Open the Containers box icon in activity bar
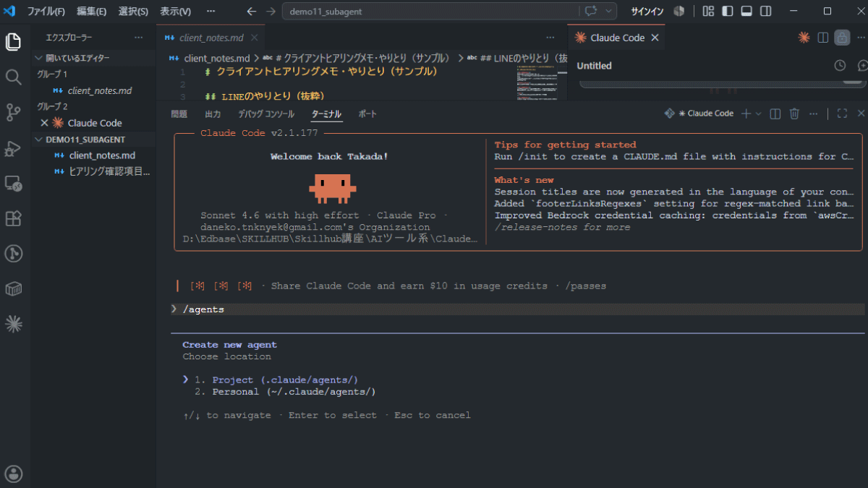The height and width of the screenshot is (488, 868). coord(13,288)
